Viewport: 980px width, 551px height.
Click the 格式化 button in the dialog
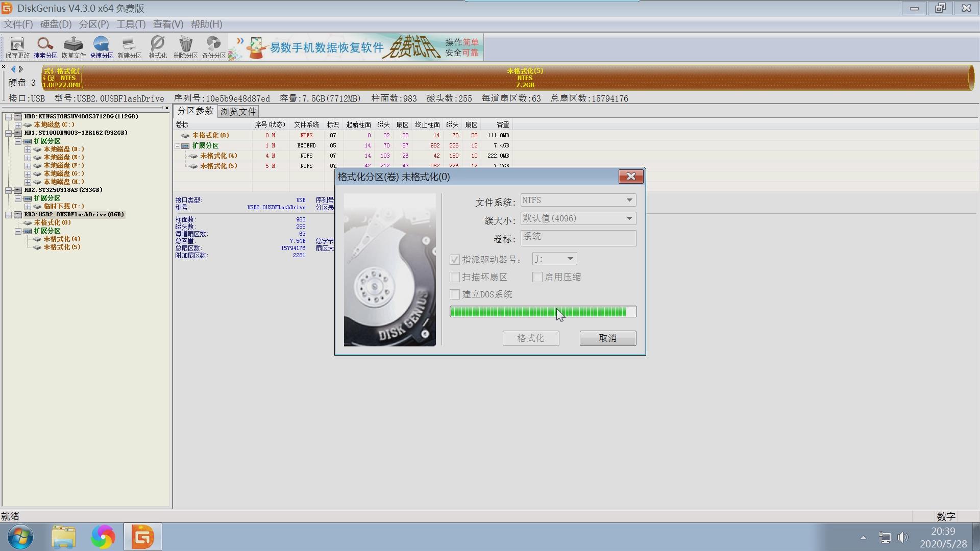tap(531, 338)
